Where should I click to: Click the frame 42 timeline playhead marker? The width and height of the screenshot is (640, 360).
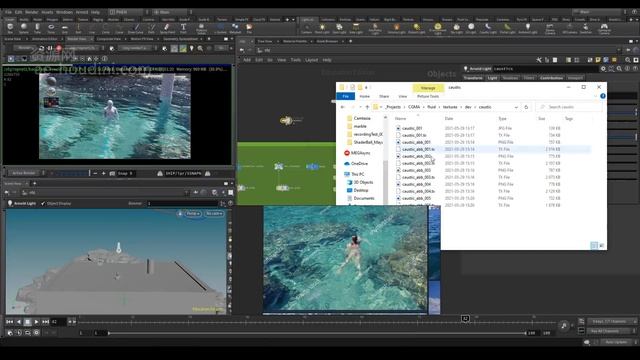click(465, 318)
